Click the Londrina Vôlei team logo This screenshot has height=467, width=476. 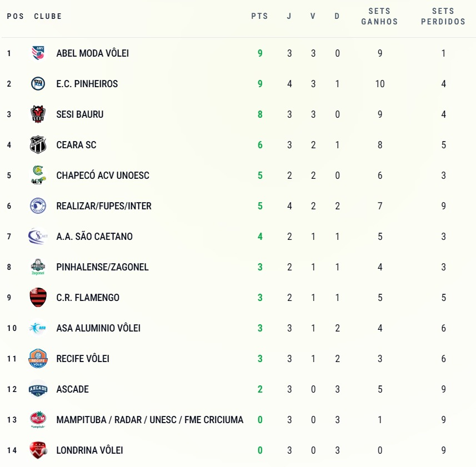(38, 450)
